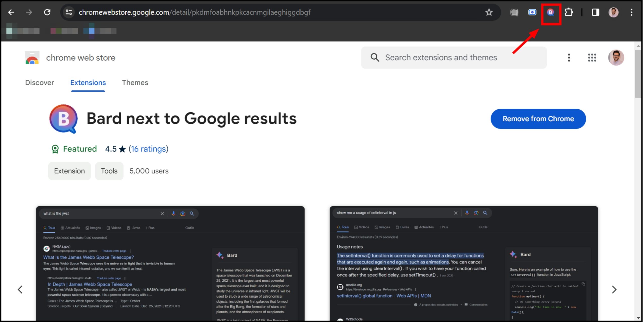Open the JWST search screenshot thumbnail
644x322 pixels.
170,263
